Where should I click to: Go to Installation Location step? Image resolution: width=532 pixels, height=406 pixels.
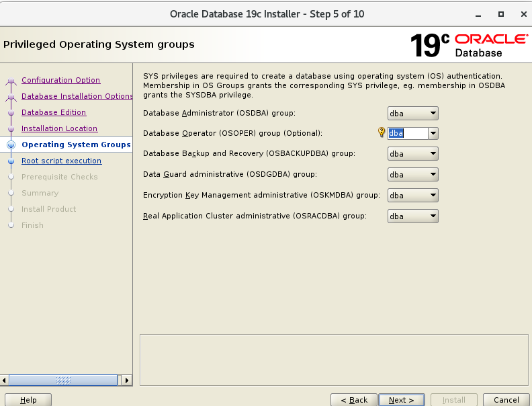click(x=59, y=128)
